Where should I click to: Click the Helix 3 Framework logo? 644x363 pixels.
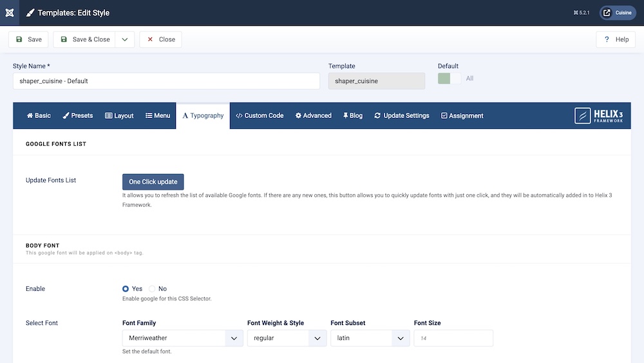(x=598, y=115)
